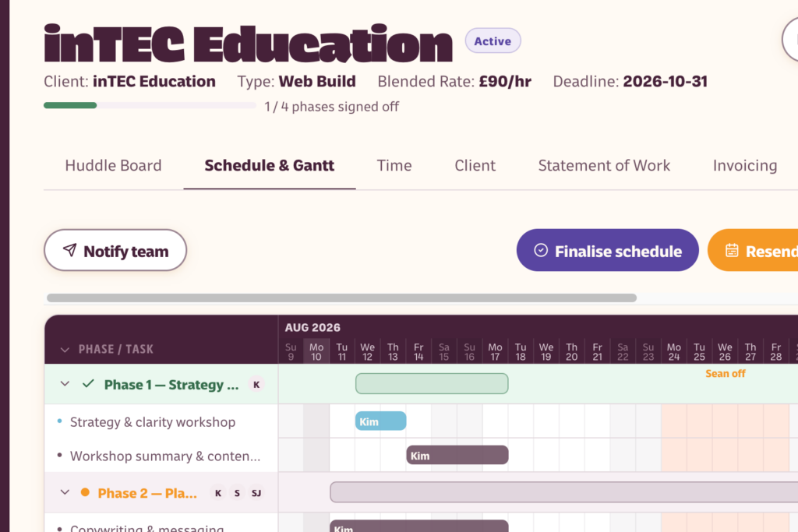Click the S avatar badge on Phase 2
The height and width of the screenshot is (532, 798).
(x=237, y=493)
